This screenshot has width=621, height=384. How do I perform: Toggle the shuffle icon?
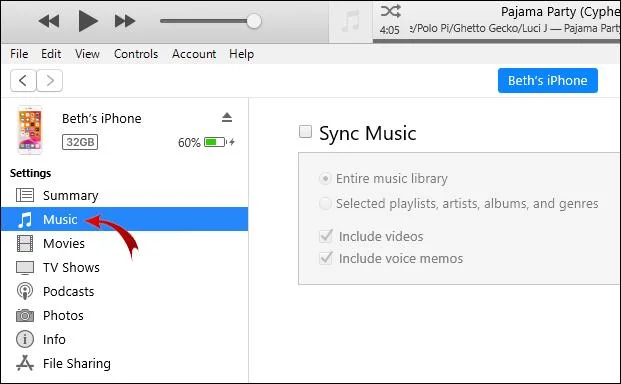pos(391,11)
